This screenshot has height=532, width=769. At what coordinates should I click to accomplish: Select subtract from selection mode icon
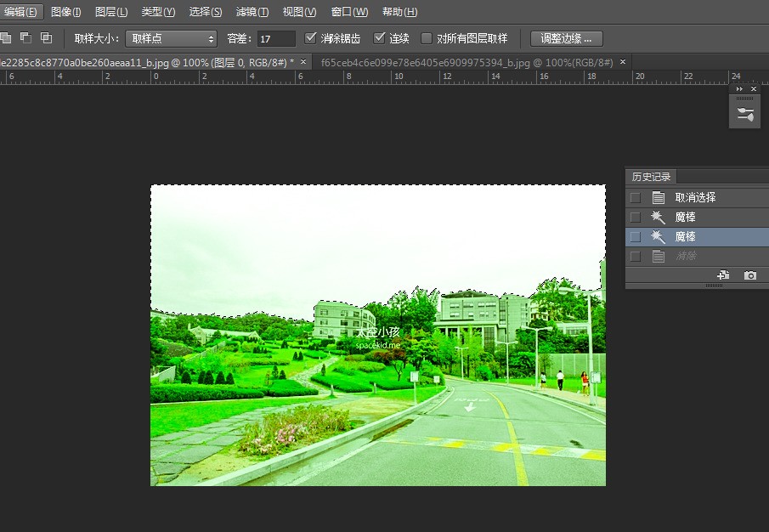point(26,38)
